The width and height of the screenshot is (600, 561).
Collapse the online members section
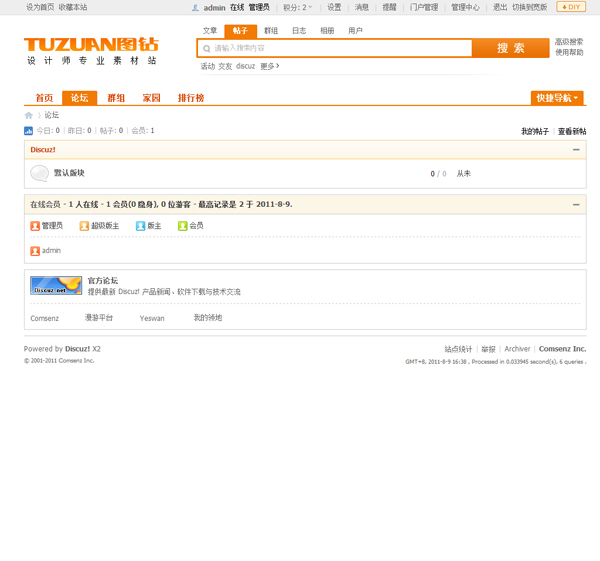click(x=576, y=205)
